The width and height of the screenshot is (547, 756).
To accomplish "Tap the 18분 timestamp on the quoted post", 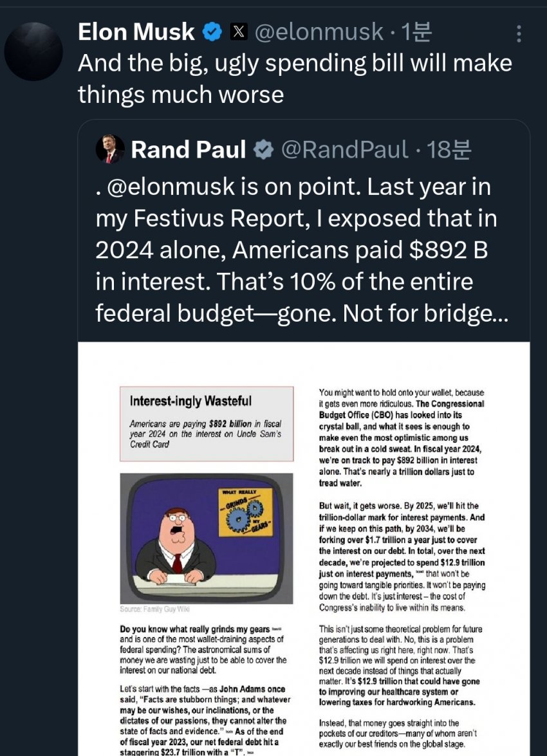I will 449,150.
